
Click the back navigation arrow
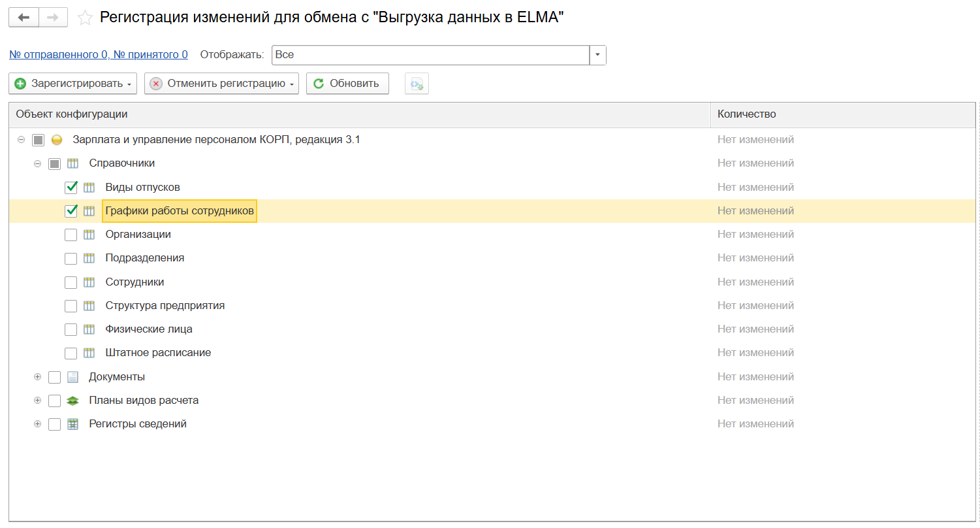[x=24, y=18]
